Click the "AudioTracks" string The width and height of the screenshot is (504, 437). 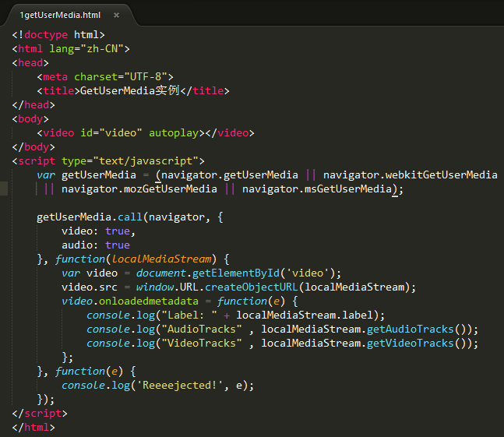click(202, 330)
